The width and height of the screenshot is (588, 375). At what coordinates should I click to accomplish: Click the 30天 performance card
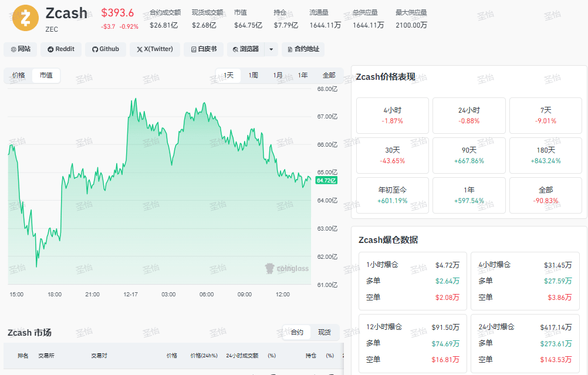tap(392, 156)
